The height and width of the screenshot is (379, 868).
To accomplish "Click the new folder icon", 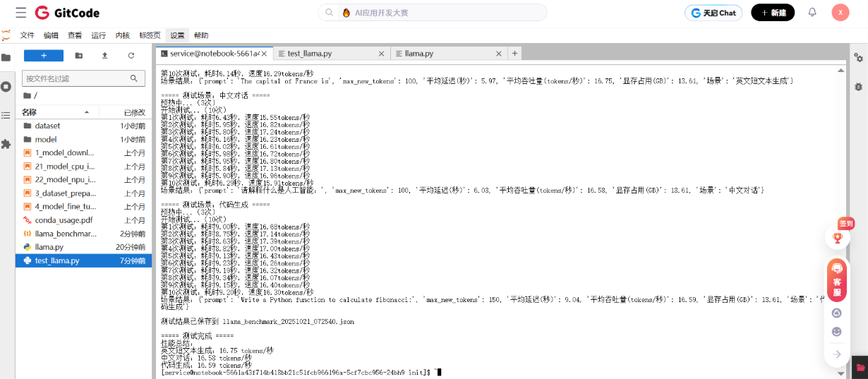I will click(78, 55).
